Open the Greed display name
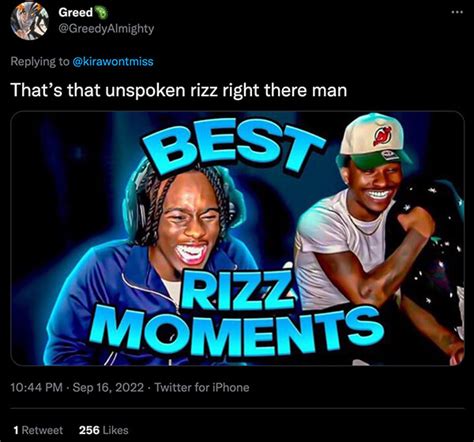 pos(76,12)
